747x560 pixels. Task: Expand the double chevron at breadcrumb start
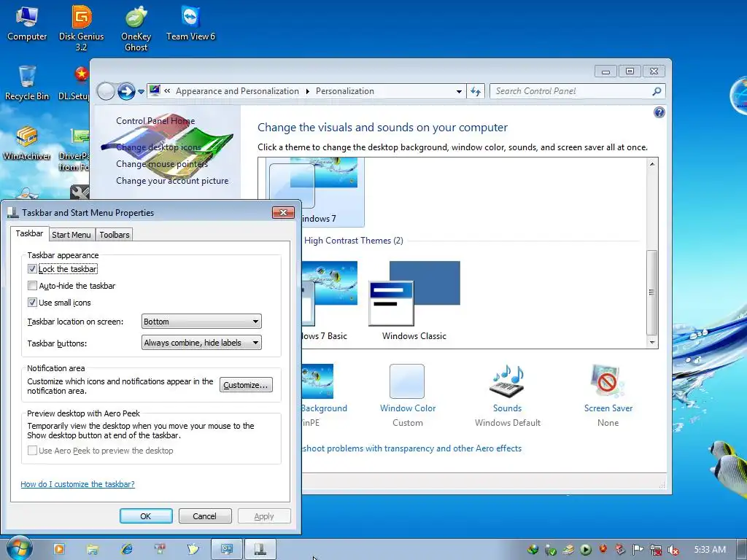click(167, 91)
